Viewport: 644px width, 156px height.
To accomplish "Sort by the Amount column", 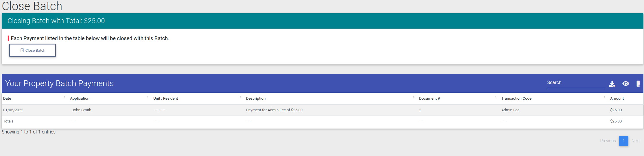I will [626, 99].
